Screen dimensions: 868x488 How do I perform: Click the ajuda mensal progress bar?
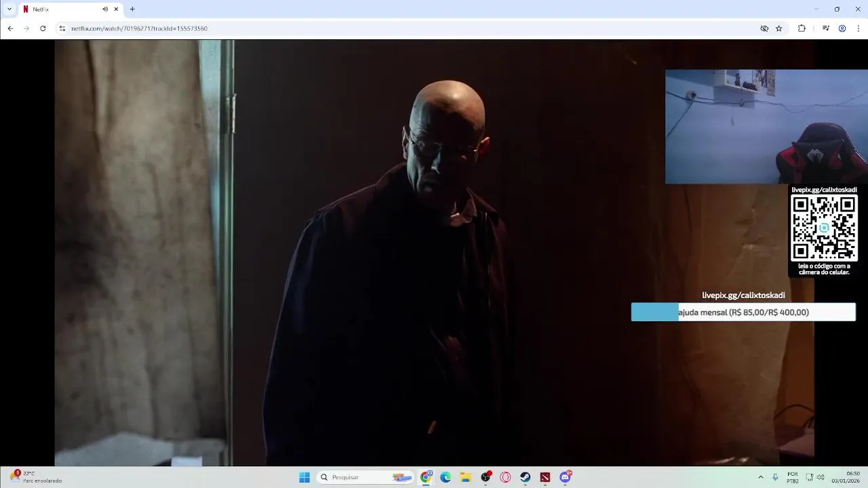(743, 312)
